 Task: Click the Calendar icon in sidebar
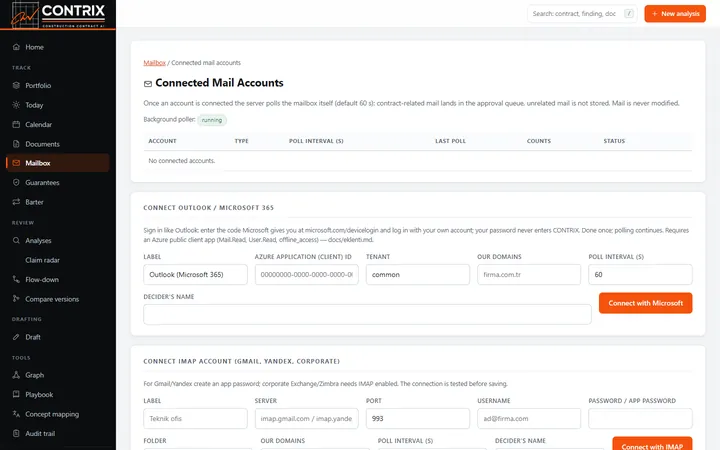(16, 124)
